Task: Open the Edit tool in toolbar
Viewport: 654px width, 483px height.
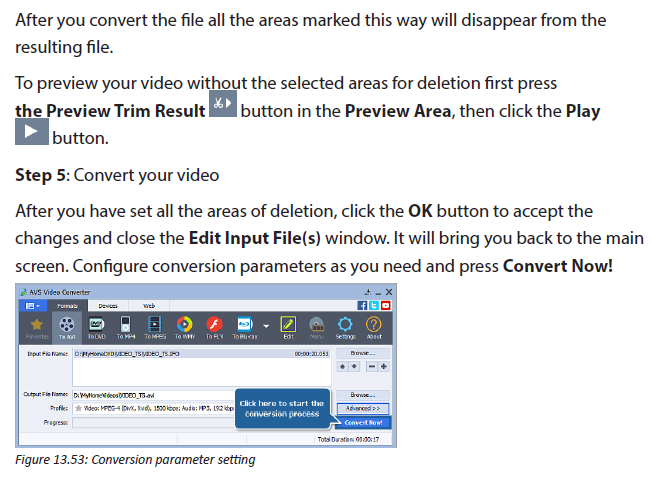Action: pyautogui.click(x=288, y=328)
